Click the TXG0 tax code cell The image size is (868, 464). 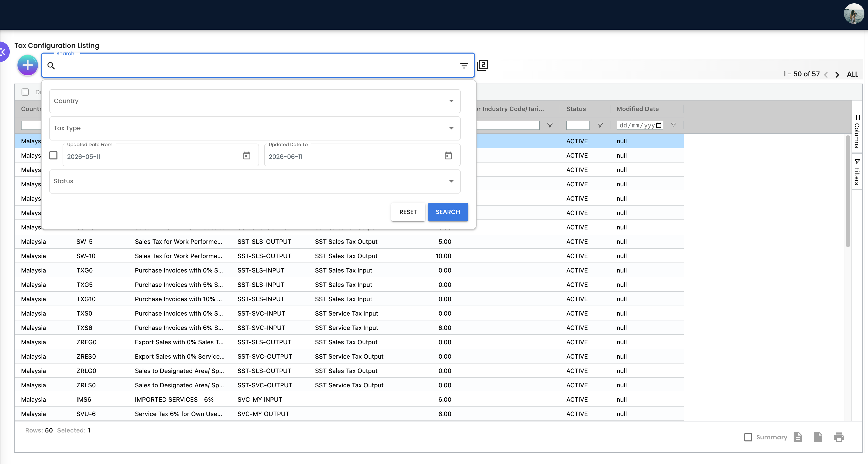tap(84, 270)
